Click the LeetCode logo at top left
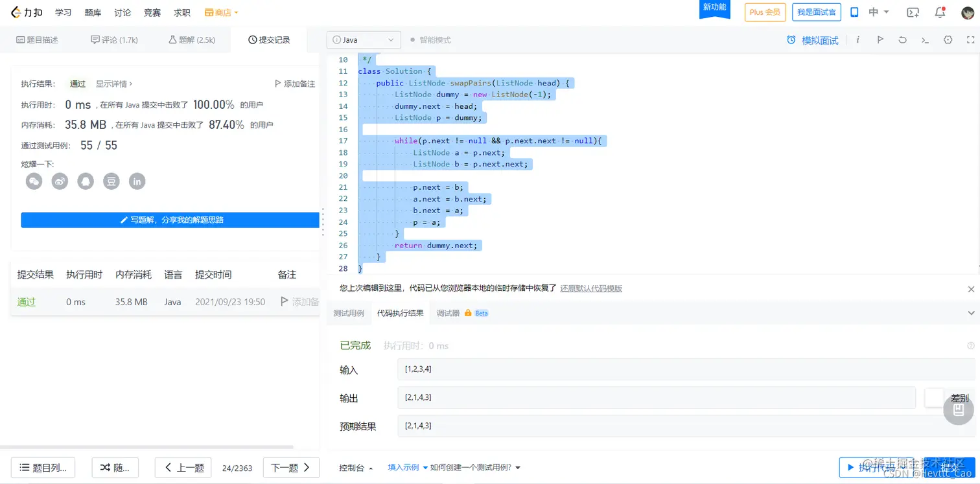The width and height of the screenshot is (980, 484). tap(26, 12)
